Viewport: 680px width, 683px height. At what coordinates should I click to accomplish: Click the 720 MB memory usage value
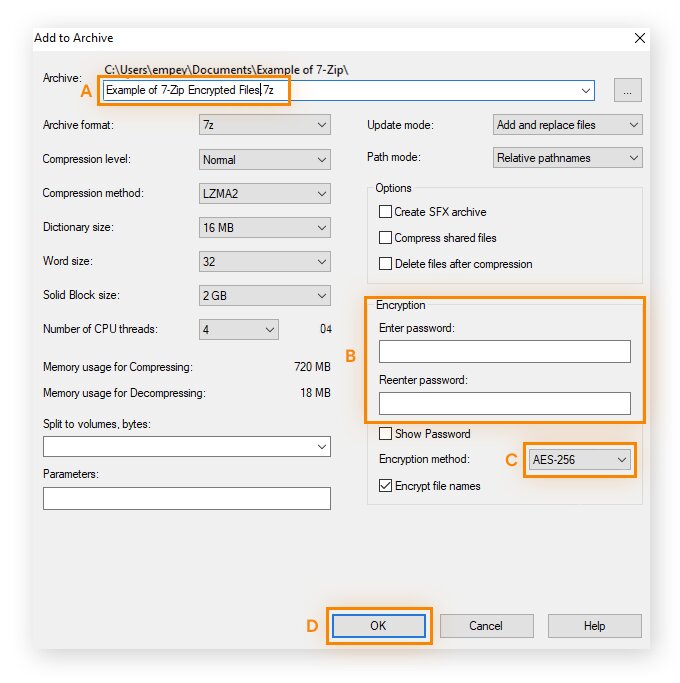[x=312, y=367]
